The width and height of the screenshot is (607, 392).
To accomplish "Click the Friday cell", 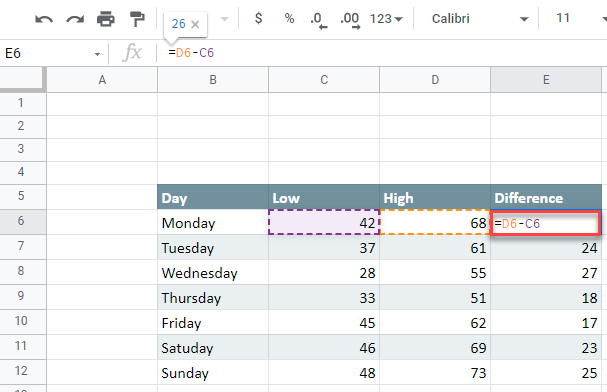I will [x=213, y=322].
